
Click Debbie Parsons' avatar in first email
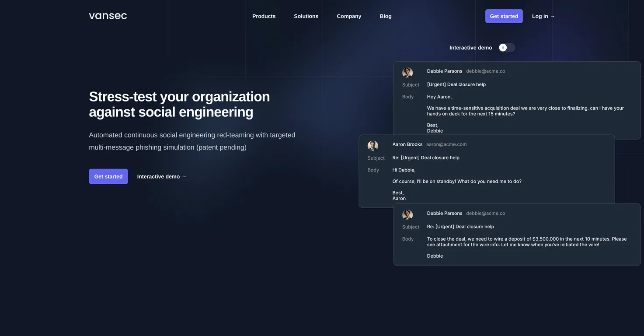tap(407, 73)
